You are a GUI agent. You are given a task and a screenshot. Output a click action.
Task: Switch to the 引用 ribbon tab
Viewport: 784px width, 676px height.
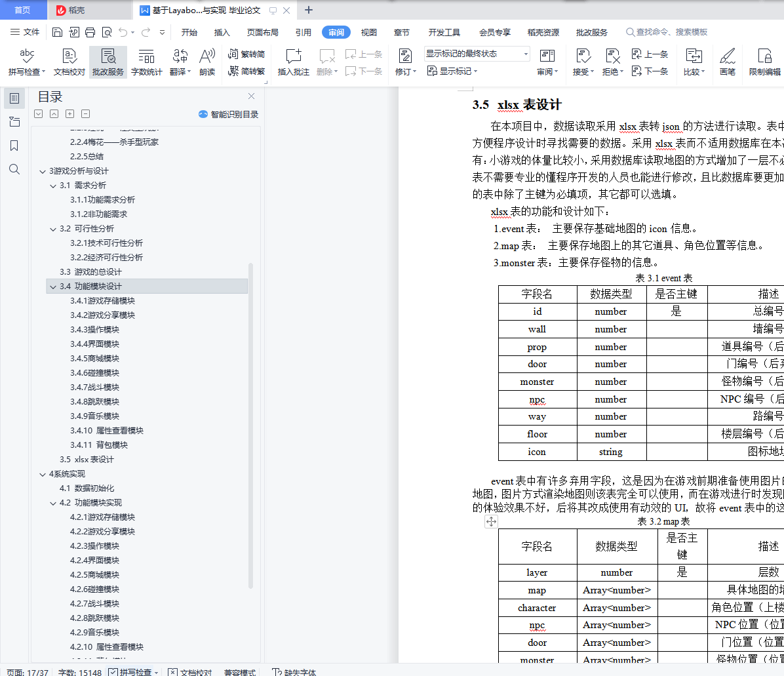303,33
